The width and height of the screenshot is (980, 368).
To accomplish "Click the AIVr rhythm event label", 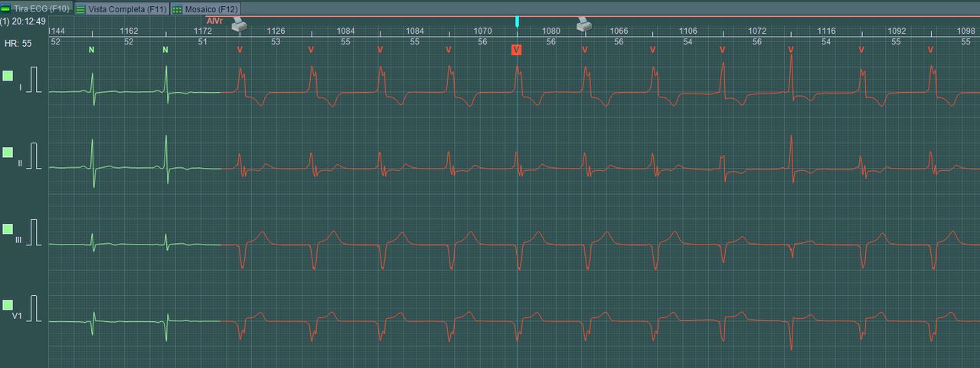I will (x=214, y=20).
